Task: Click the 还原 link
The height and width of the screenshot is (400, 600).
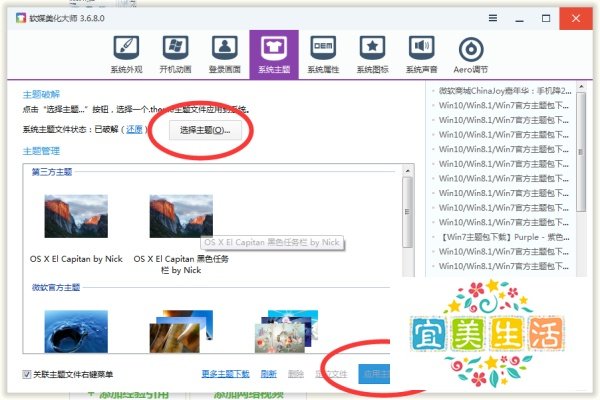Action: coord(134,130)
